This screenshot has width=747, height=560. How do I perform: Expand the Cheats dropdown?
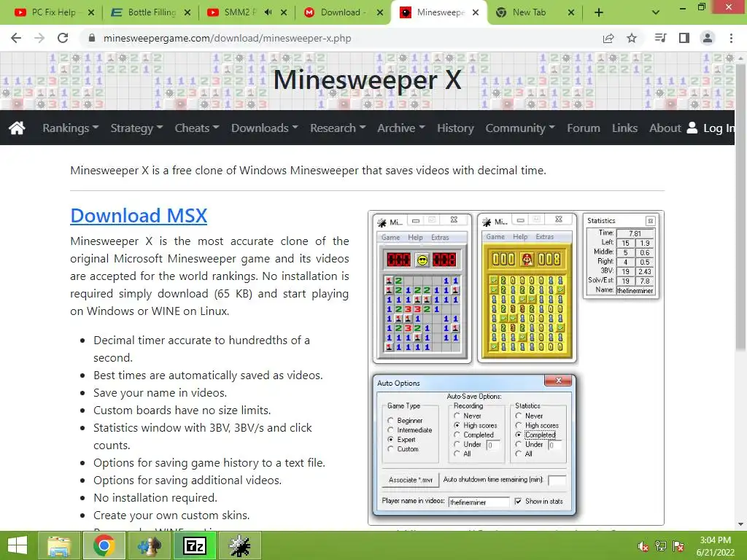(197, 128)
